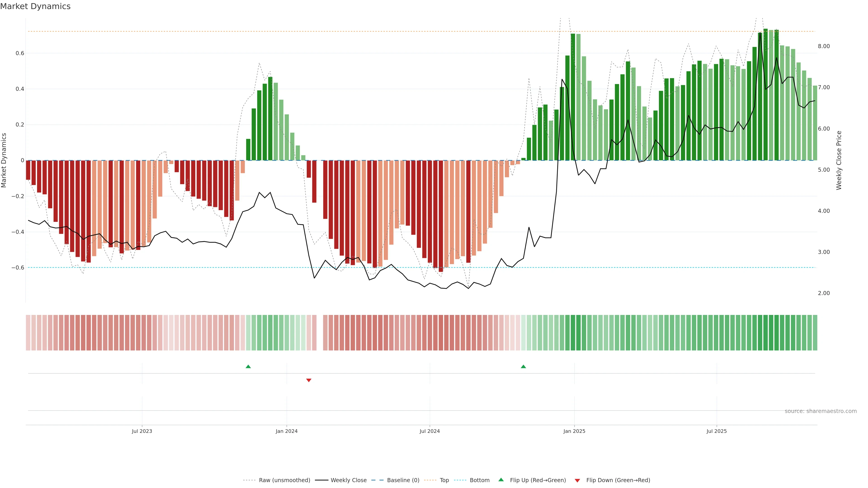Toggle the Raw (unsmoothed) legend label
Screen dimensions: 868x488
tap(284, 480)
